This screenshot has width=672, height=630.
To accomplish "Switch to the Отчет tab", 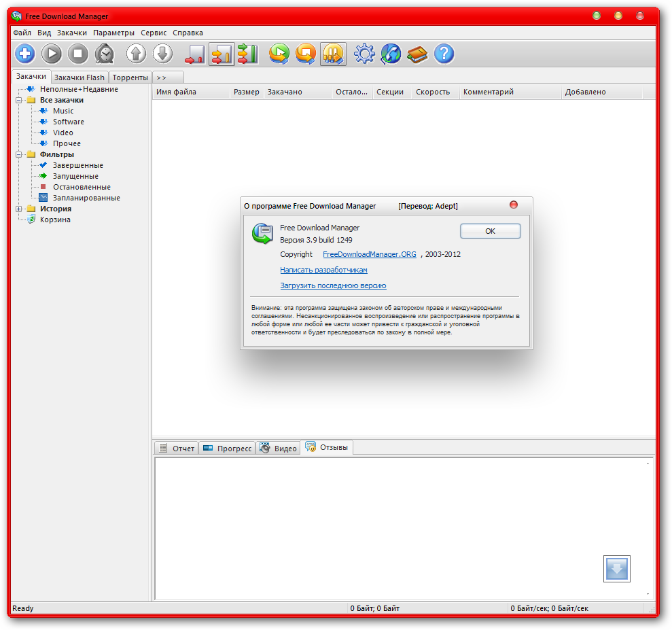I will click(x=177, y=449).
